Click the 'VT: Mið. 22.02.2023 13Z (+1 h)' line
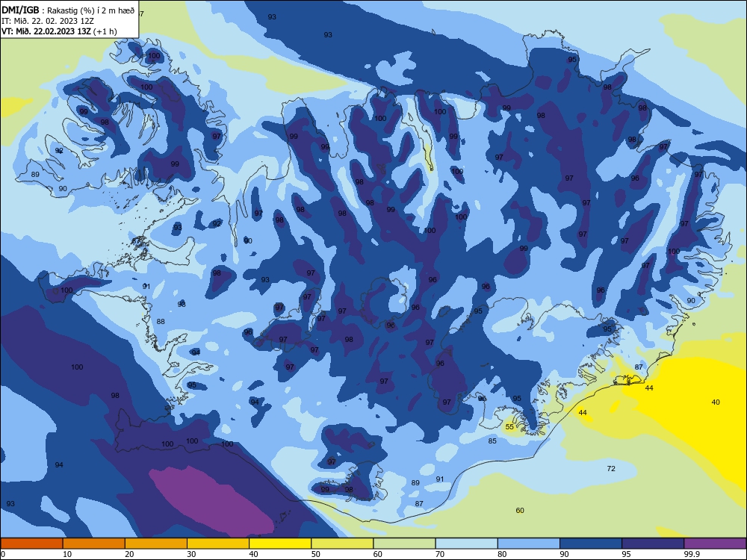Screen dimensions: 747x560 point(59,31)
